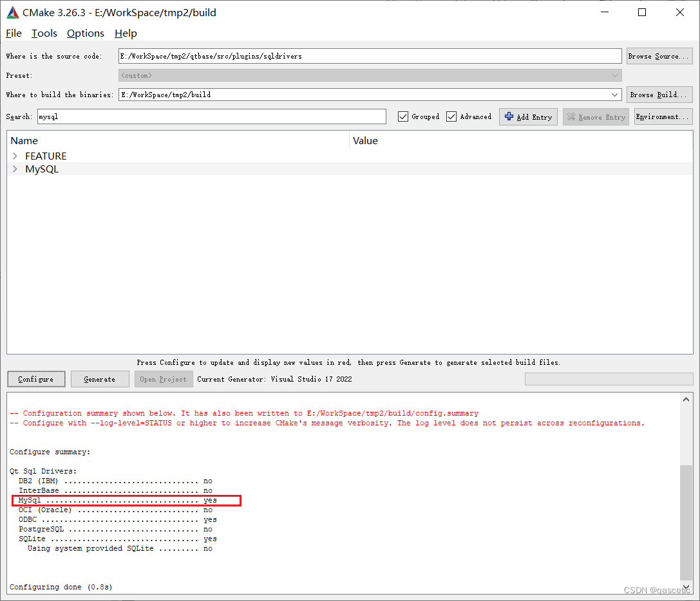
Task: Expand the MySQL group chevron
Action: [15, 169]
